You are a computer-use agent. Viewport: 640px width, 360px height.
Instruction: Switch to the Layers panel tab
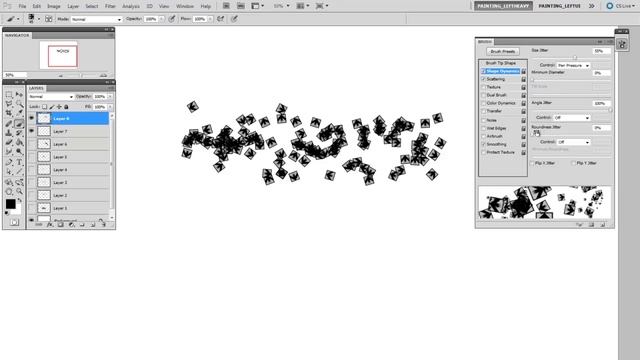36,88
